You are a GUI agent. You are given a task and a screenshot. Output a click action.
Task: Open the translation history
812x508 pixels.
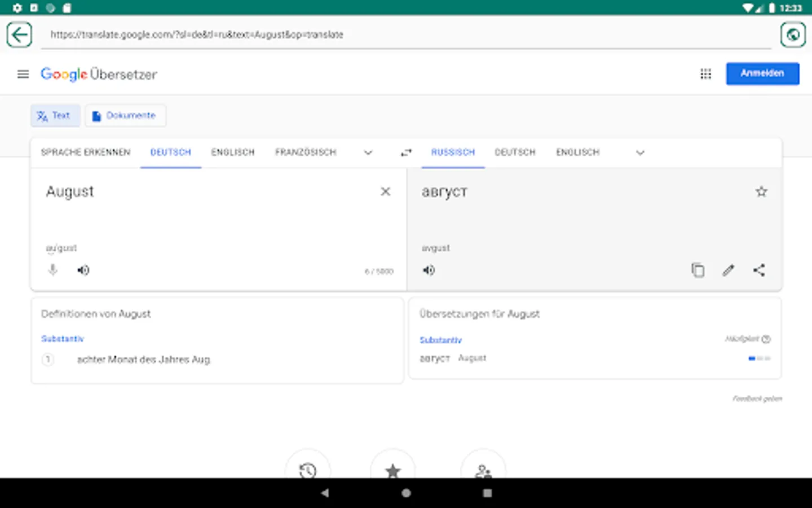(x=308, y=470)
